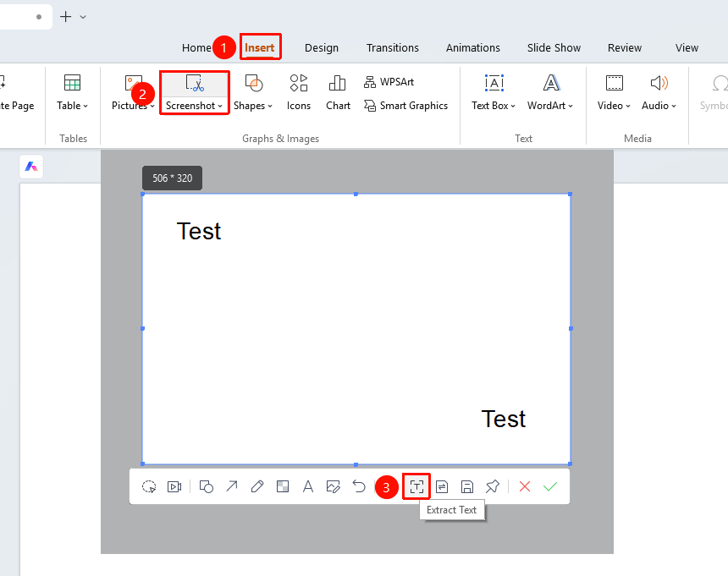Expand the chevron next to the plus button
The width and height of the screenshot is (728, 576).
coord(83,17)
